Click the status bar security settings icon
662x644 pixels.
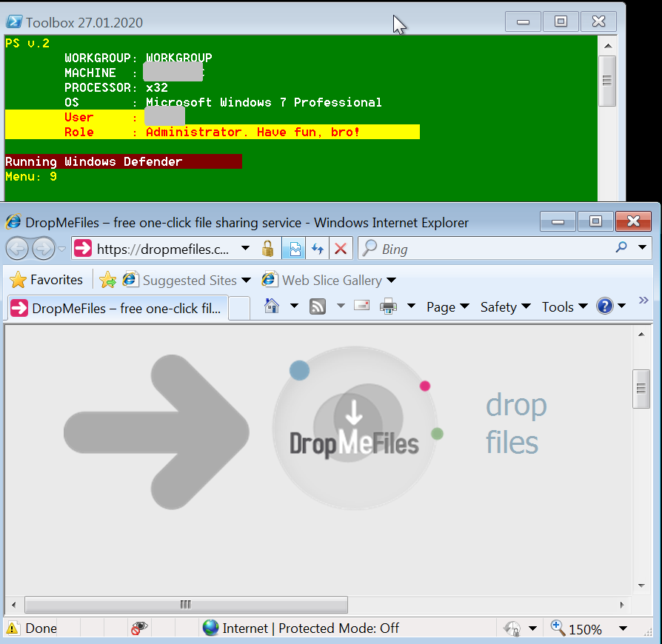(512, 628)
